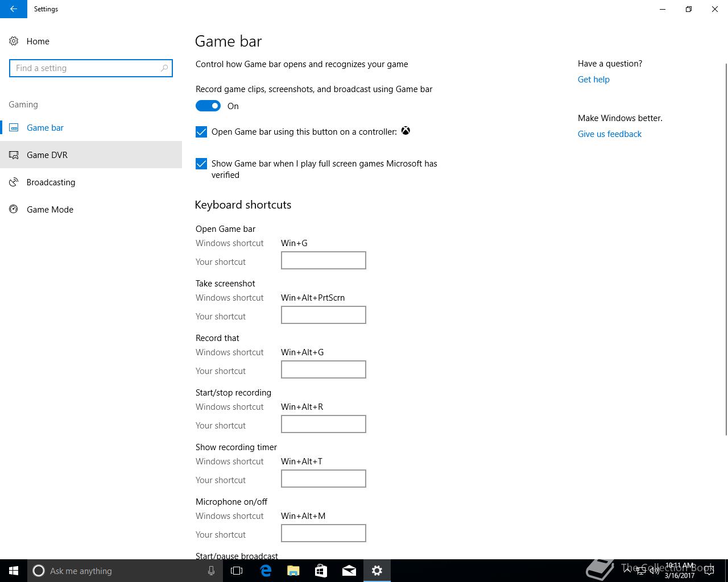
Task: Open the Game Mode sidebar icon
Action: coord(14,209)
